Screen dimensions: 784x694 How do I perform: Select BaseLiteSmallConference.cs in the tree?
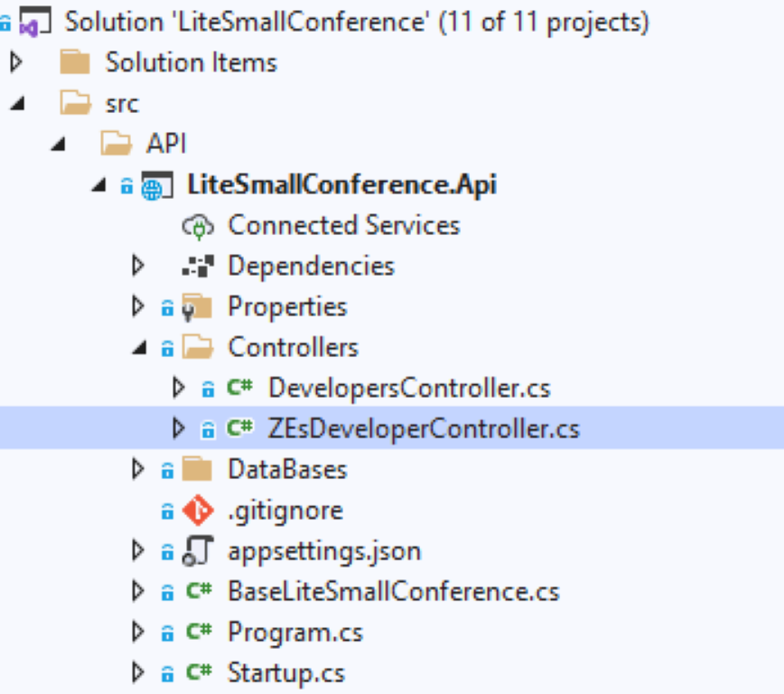(x=394, y=592)
